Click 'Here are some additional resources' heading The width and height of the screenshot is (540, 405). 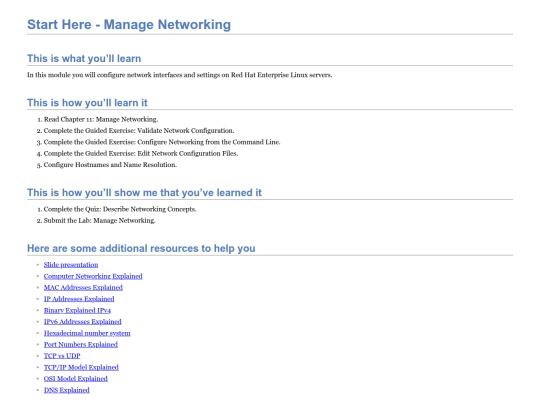tap(141, 248)
